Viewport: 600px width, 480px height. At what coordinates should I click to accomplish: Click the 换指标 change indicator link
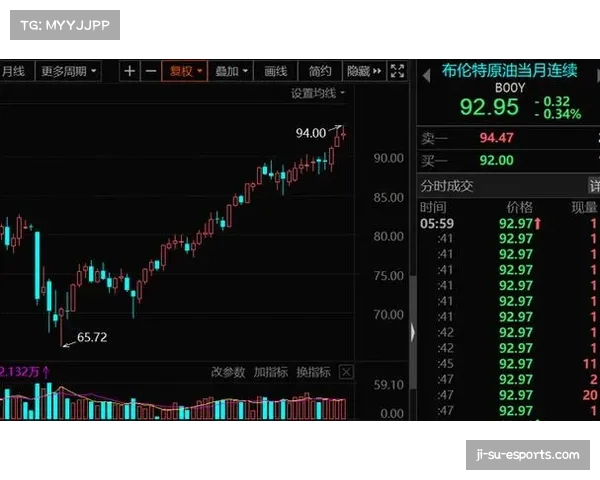click(313, 372)
